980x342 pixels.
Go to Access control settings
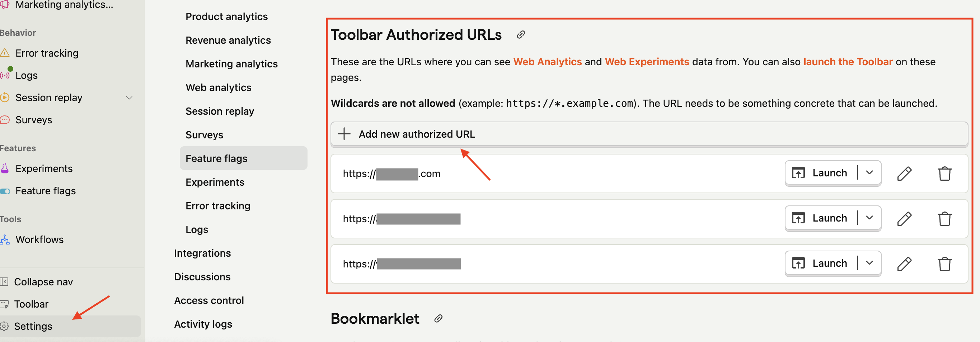tap(209, 300)
